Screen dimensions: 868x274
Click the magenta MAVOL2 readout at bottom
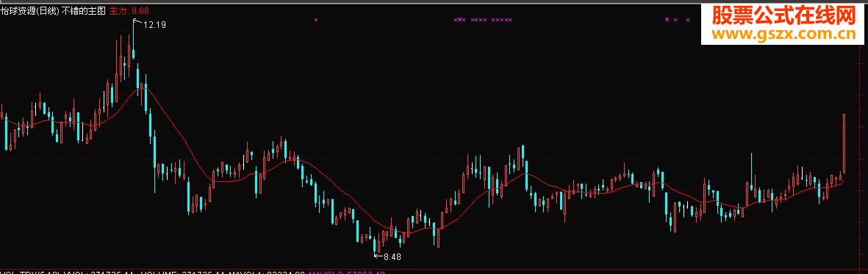point(346,273)
